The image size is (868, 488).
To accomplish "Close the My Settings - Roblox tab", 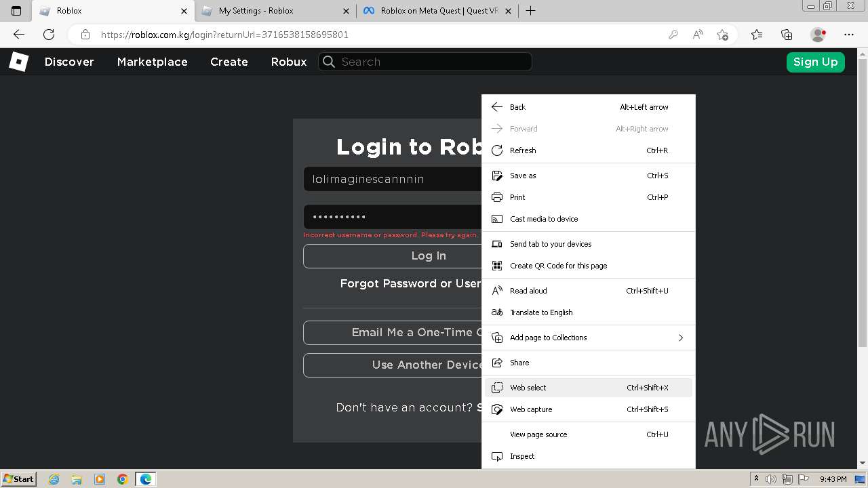I will pyautogui.click(x=347, y=11).
